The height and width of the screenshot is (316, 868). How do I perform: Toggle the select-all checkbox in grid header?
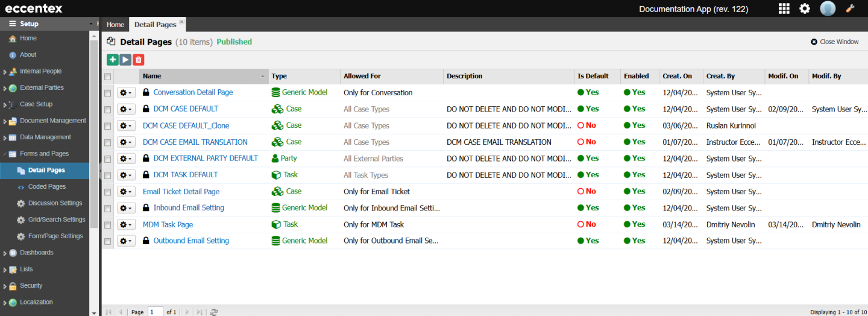point(108,77)
